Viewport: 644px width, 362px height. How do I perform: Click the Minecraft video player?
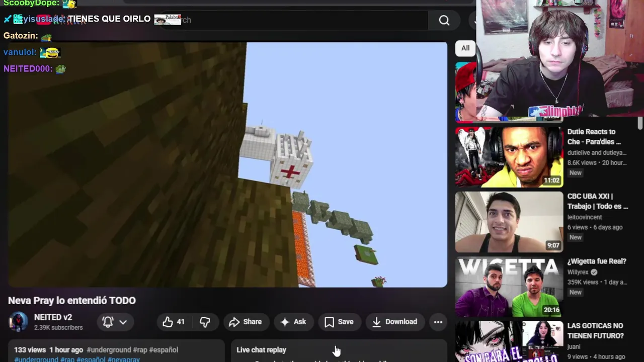pyautogui.click(x=227, y=165)
